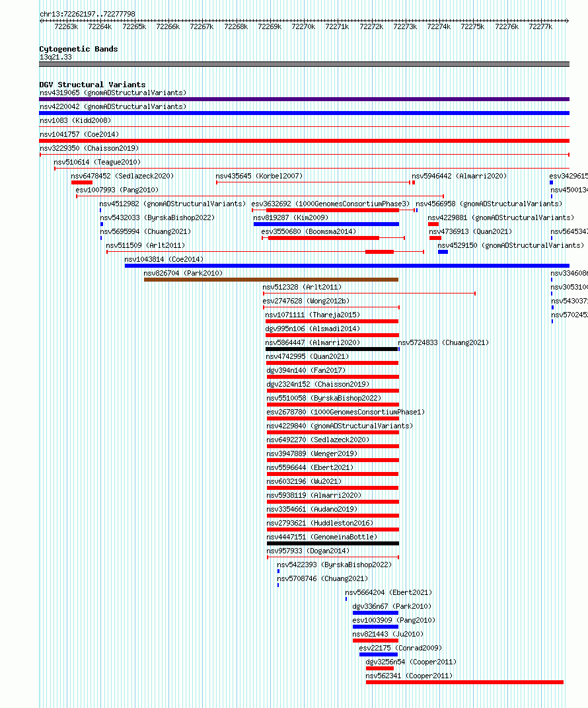Open variant esv22175 (Conrad2009)
Screen dimensions: 588x708
(401, 649)
